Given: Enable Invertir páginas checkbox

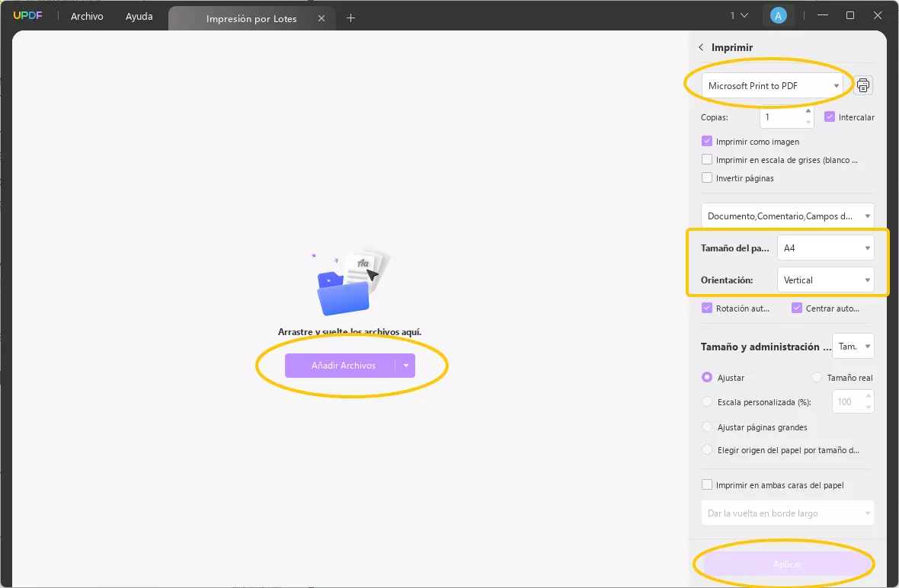Looking at the screenshot, I should point(707,177).
